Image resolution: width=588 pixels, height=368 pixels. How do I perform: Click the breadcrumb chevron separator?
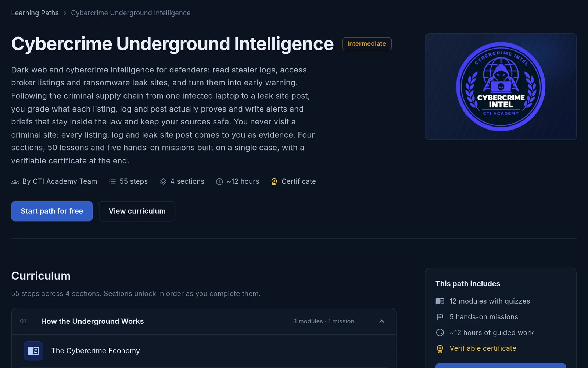(x=65, y=13)
